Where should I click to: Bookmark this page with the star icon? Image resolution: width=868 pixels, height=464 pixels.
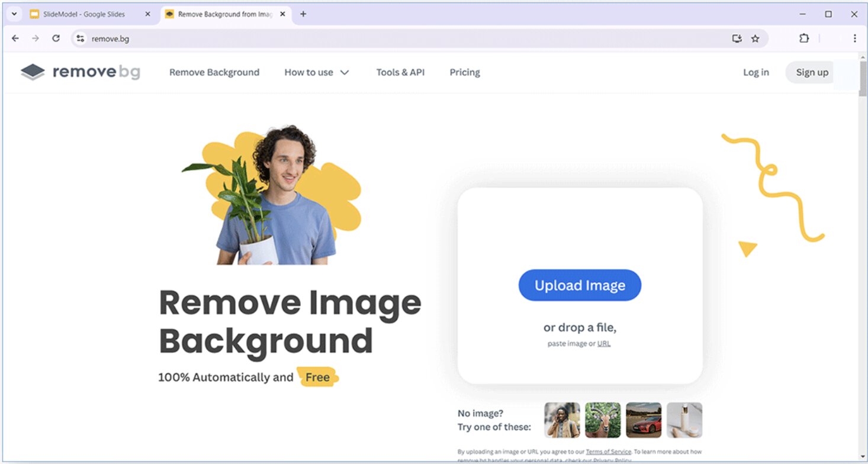(755, 38)
